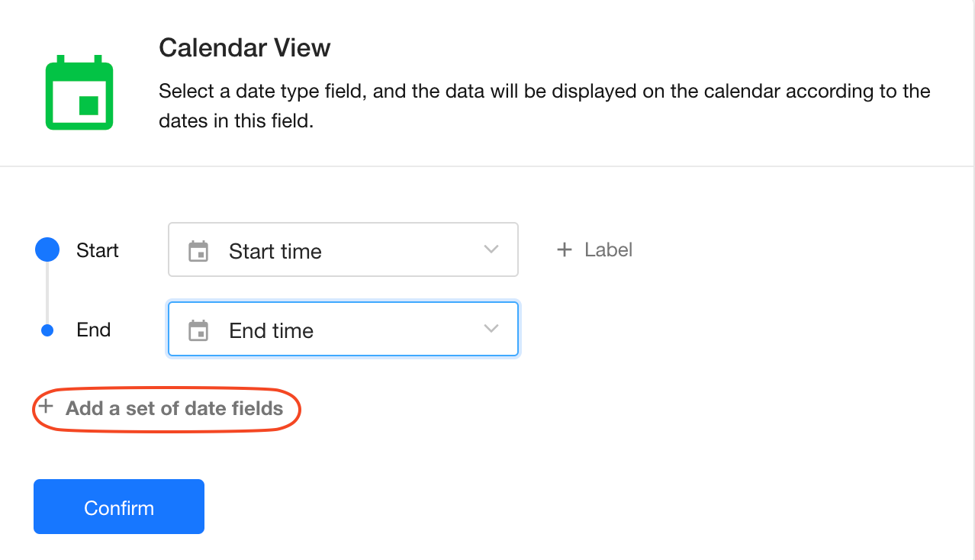Click the calendar icon in End time field

[x=198, y=330]
